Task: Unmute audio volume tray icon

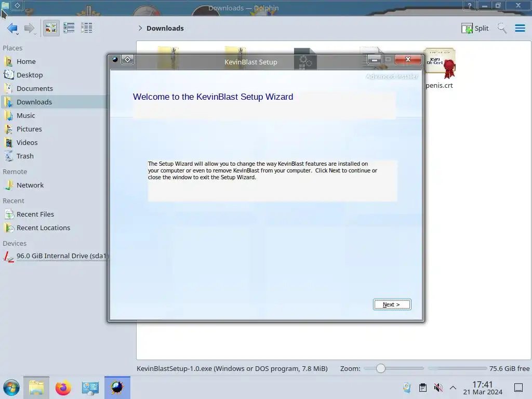Action: pos(438,388)
